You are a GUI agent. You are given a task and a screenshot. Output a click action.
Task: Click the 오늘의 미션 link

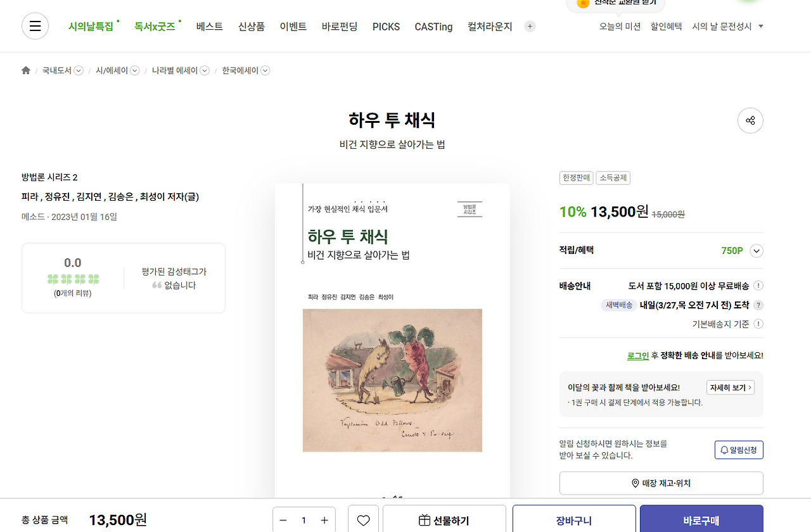(620, 27)
